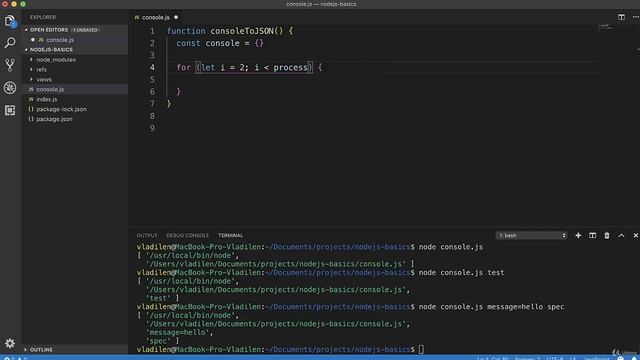
Task: Open the Manage gear menu
Action: (10, 343)
